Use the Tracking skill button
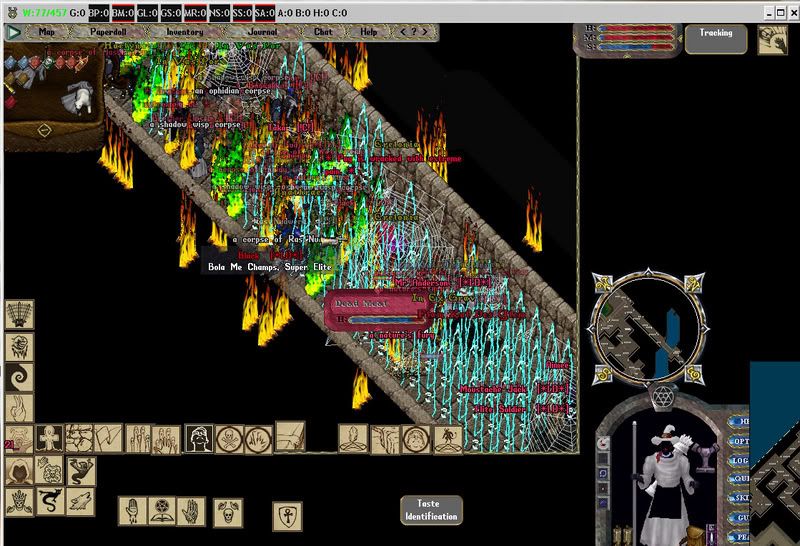 point(716,39)
